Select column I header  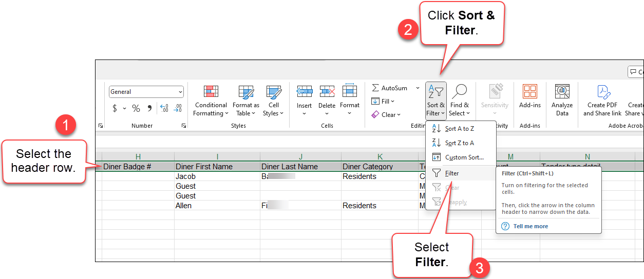click(217, 157)
